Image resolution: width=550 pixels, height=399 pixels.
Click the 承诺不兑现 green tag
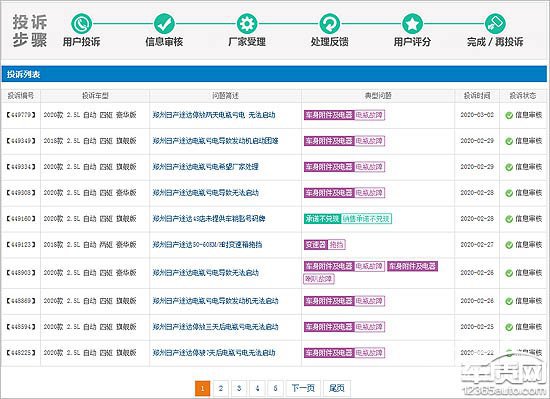(322, 219)
